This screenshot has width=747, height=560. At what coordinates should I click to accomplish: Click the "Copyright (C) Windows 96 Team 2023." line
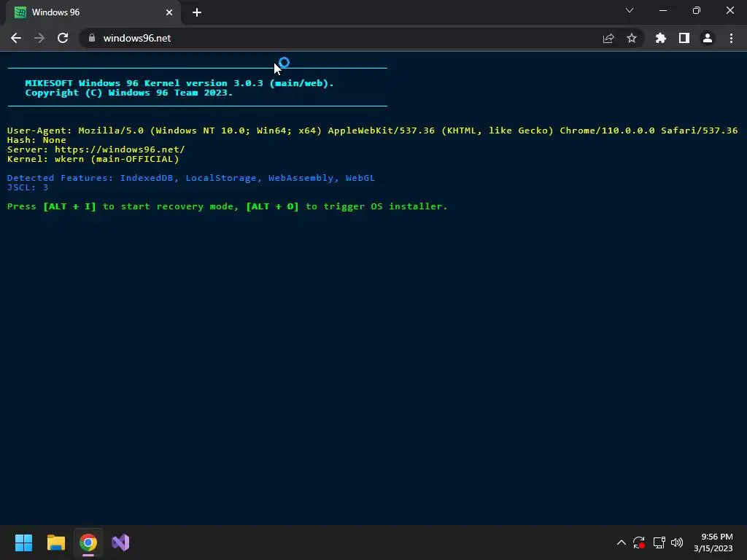pos(129,93)
